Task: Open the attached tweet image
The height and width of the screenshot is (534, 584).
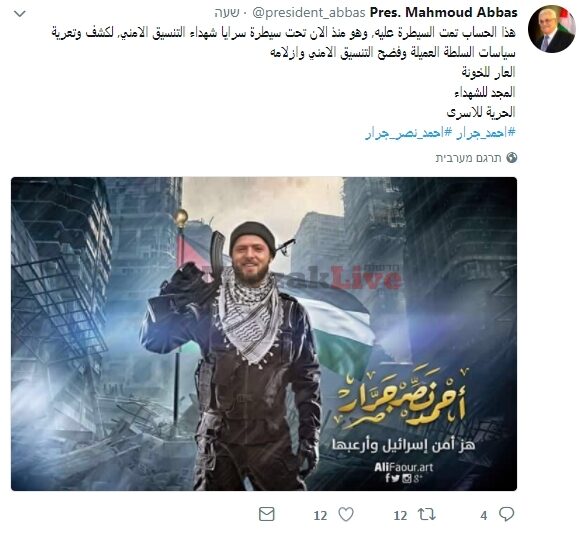Action: point(264,334)
